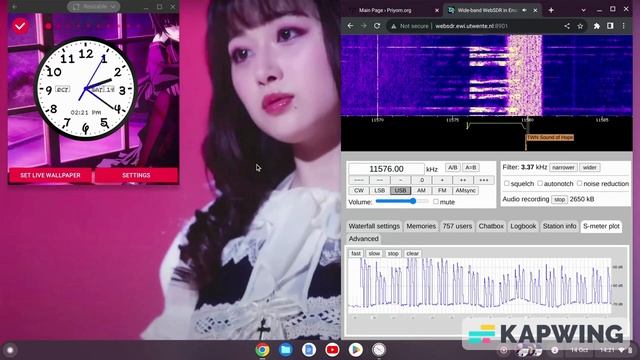Clear the S-meter plot

(x=413, y=253)
